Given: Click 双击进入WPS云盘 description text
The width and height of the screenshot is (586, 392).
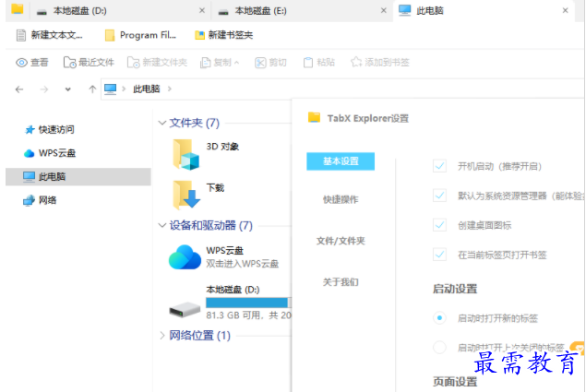Looking at the screenshot, I should 242,264.
